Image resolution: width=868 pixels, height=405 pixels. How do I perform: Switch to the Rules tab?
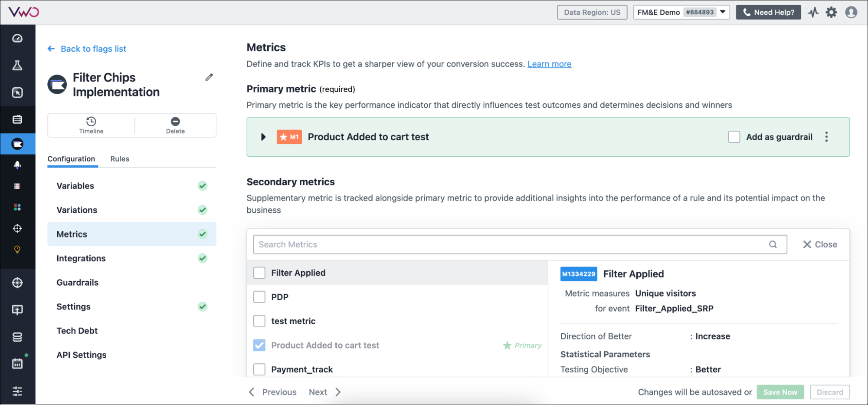pos(120,159)
